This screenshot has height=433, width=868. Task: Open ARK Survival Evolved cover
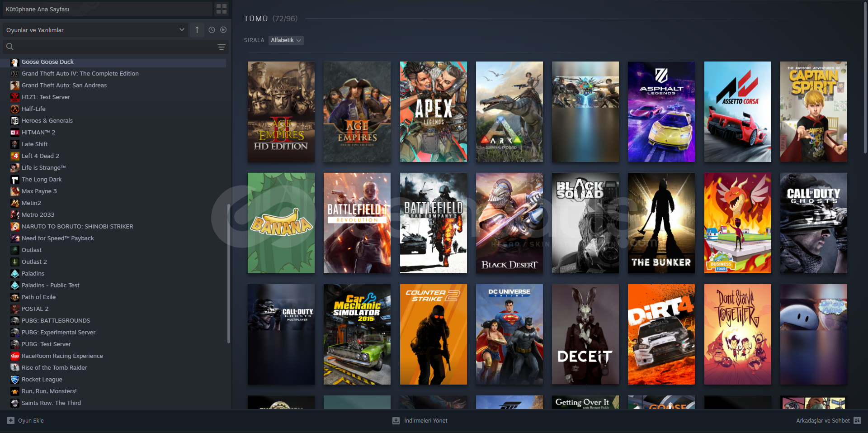point(509,112)
